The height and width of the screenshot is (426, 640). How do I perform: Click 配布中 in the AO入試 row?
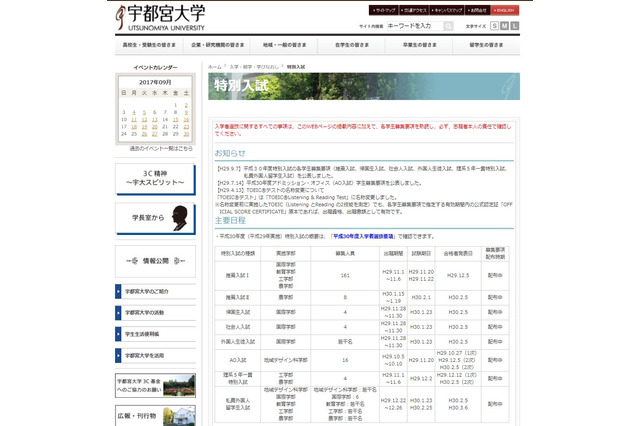click(495, 360)
